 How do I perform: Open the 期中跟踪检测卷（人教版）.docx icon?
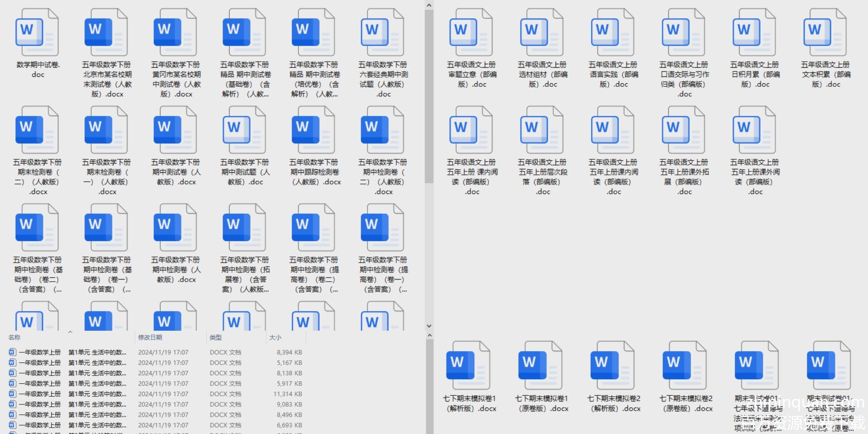(x=313, y=130)
